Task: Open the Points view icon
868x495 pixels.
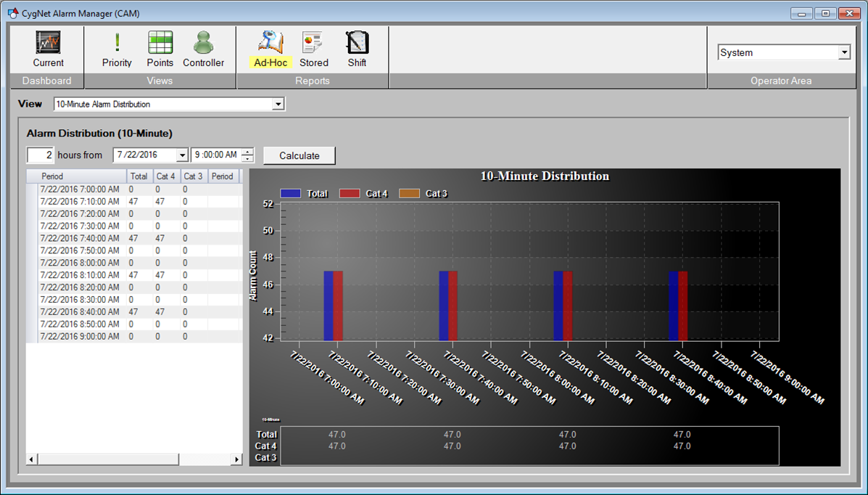Action: point(160,43)
